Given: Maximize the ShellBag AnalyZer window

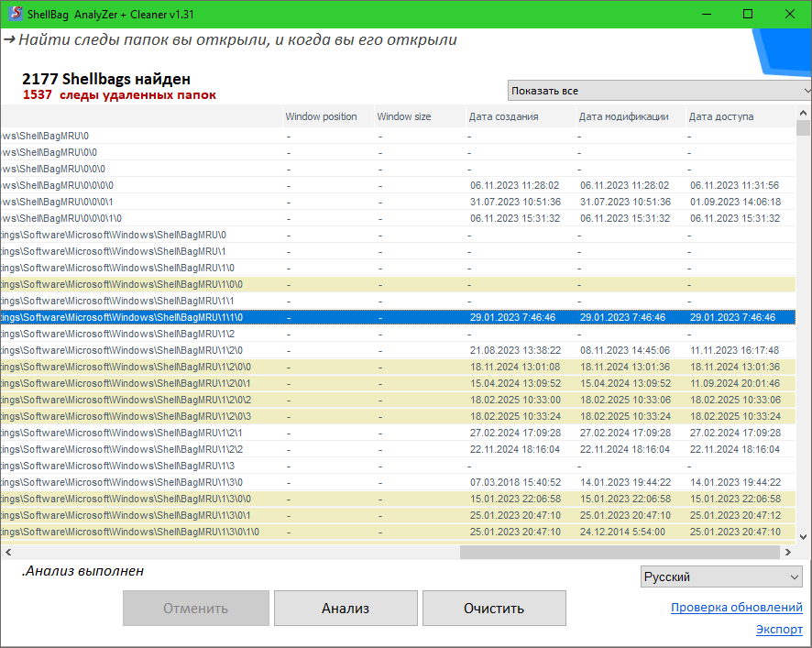Looking at the screenshot, I should click(748, 15).
